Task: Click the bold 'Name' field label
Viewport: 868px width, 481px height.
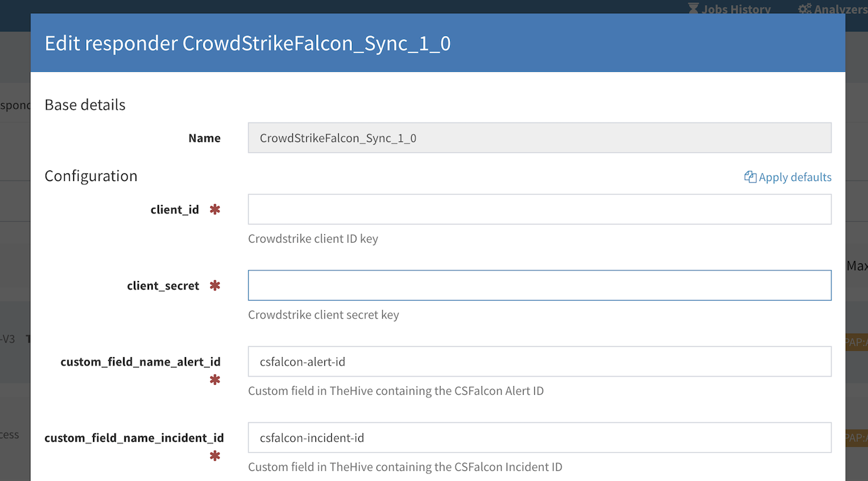Action: tap(204, 138)
